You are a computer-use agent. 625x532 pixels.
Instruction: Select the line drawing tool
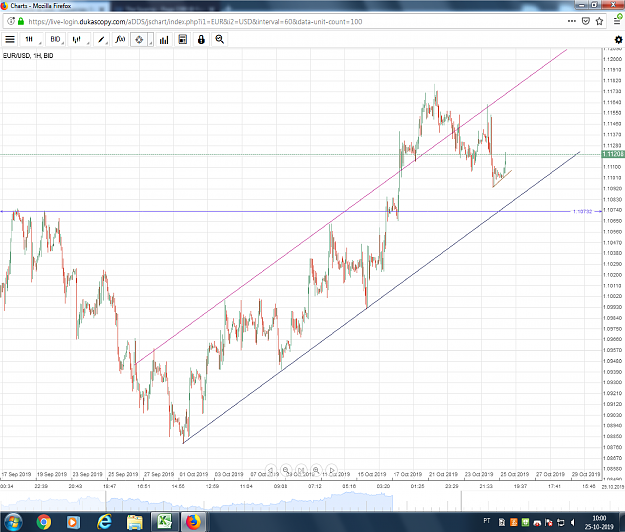(x=101, y=39)
